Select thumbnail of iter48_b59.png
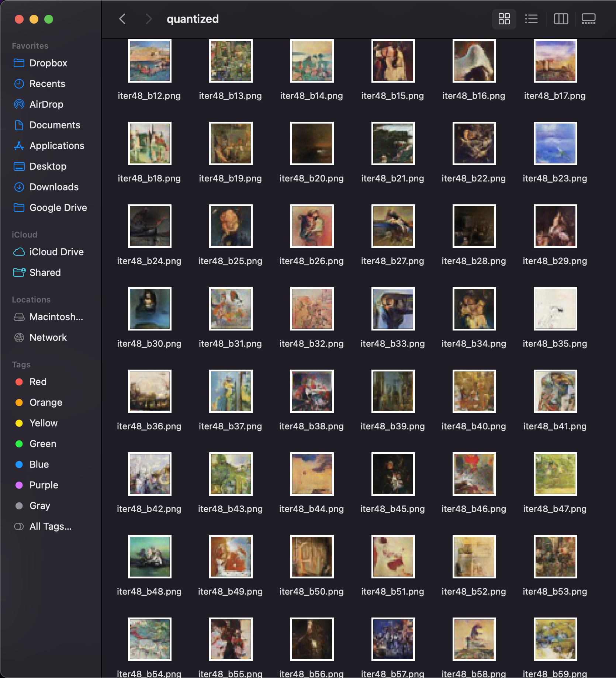This screenshot has height=678, width=616. click(556, 639)
